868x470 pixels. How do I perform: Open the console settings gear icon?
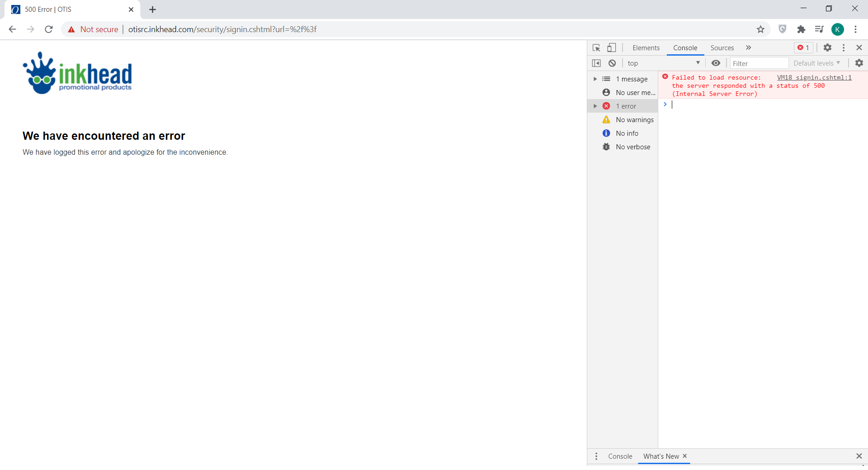tap(859, 63)
